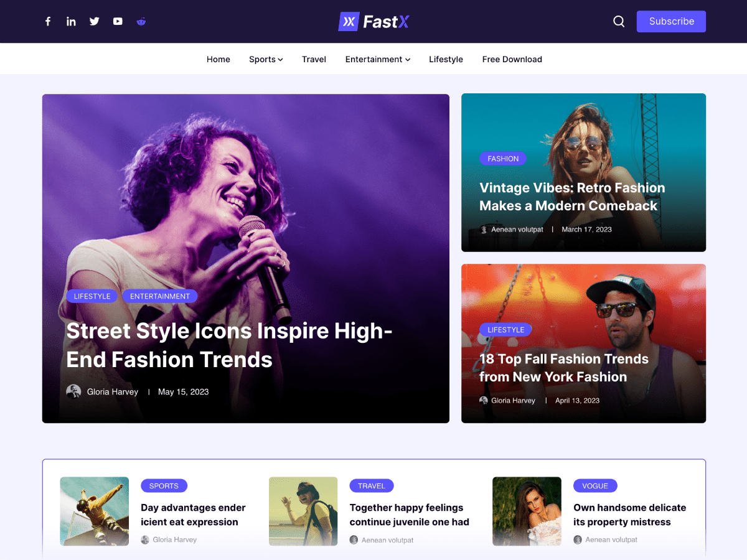
Task: Click the Reddit social icon
Action: 141,21
